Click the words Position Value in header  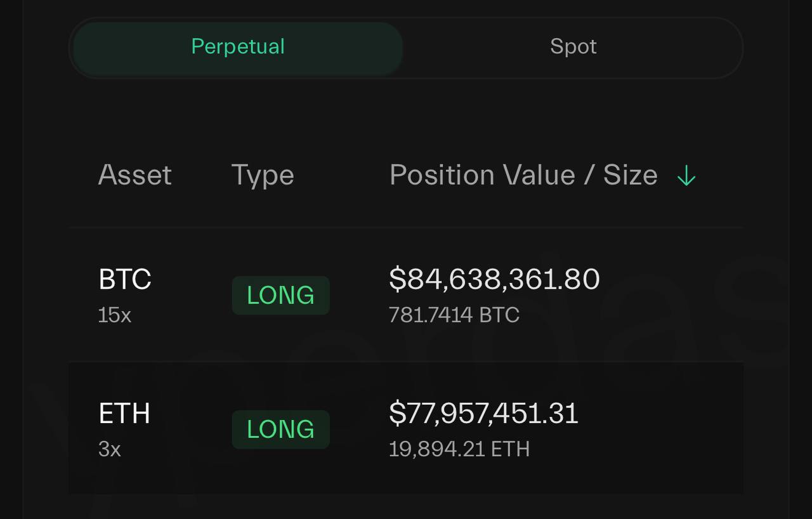click(x=482, y=175)
